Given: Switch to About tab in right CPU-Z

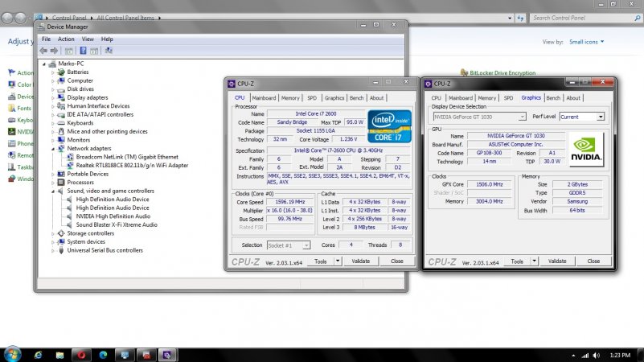Looking at the screenshot, I should [573, 98].
